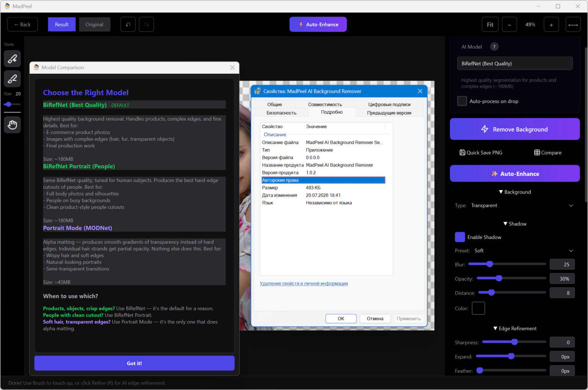Select the Версия продукта property row

[x=323, y=172]
